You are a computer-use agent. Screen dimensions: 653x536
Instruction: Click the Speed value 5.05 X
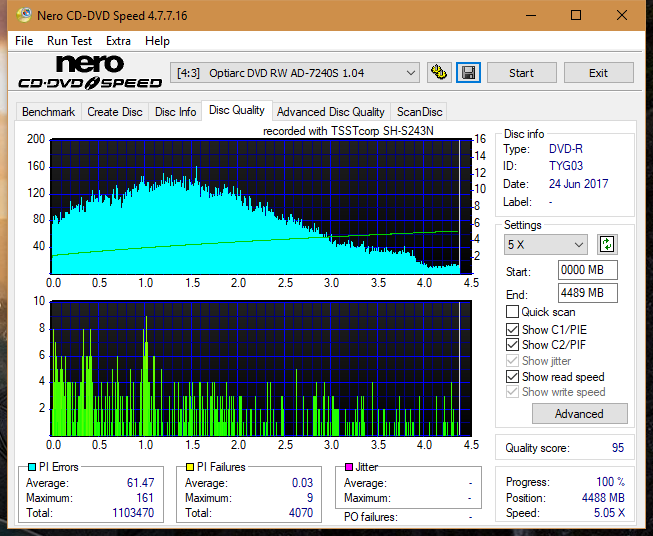pyautogui.click(x=609, y=513)
